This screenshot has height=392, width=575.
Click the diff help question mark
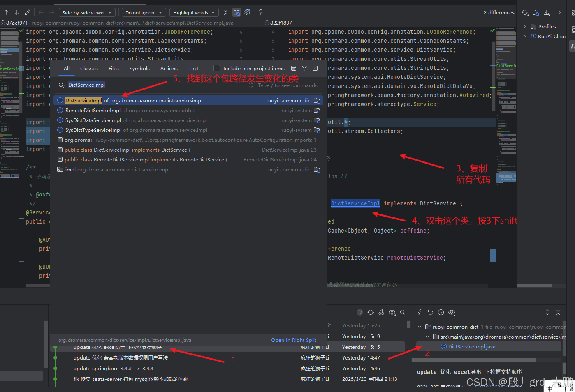pos(261,12)
